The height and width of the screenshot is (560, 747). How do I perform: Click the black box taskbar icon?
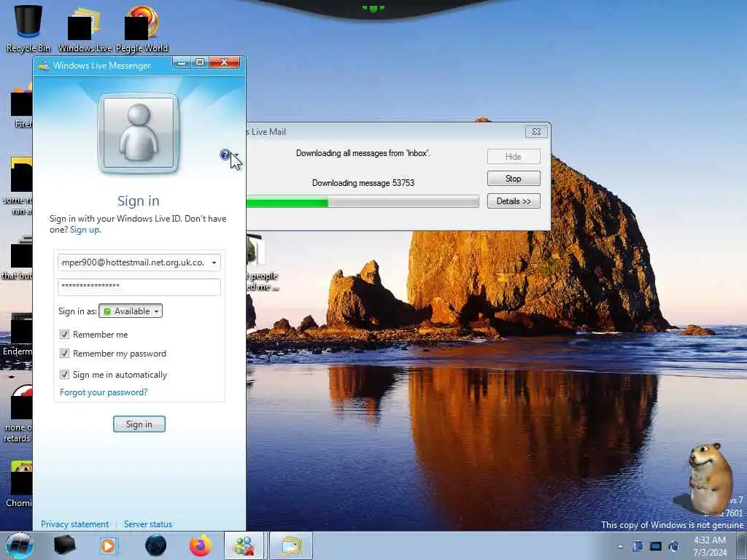(x=64, y=545)
